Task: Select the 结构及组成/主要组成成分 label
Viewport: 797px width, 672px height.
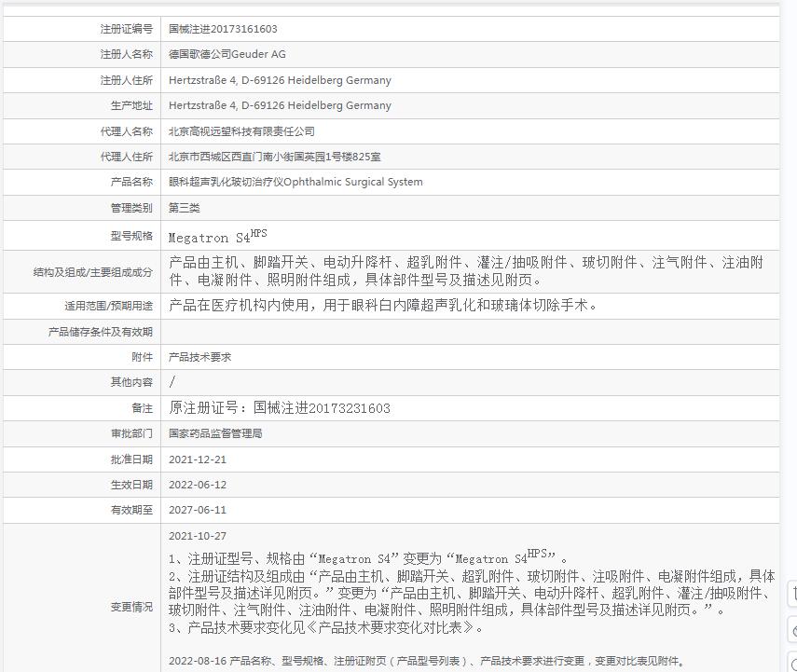Action: (x=93, y=272)
